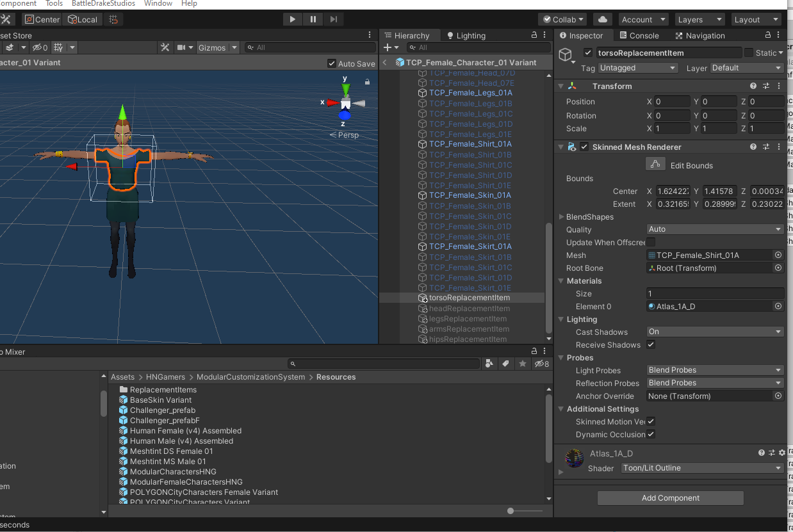The height and width of the screenshot is (532, 793).
Task: Open the Shader Toon/Lit Outline dropdown
Action: (702, 468)
